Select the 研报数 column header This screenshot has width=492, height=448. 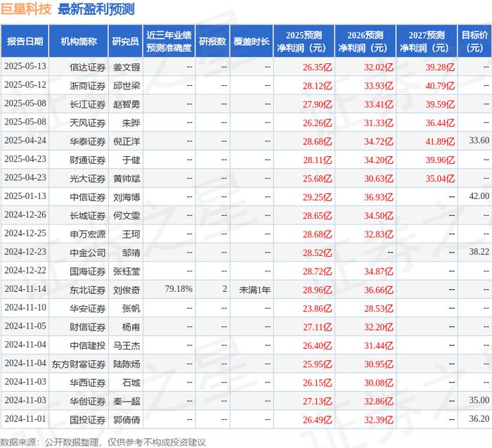212,41
